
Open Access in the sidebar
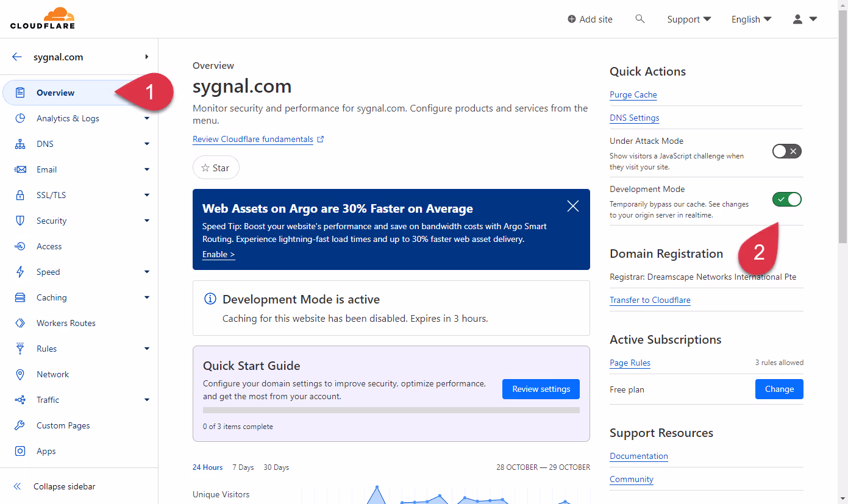pos(79,246)
